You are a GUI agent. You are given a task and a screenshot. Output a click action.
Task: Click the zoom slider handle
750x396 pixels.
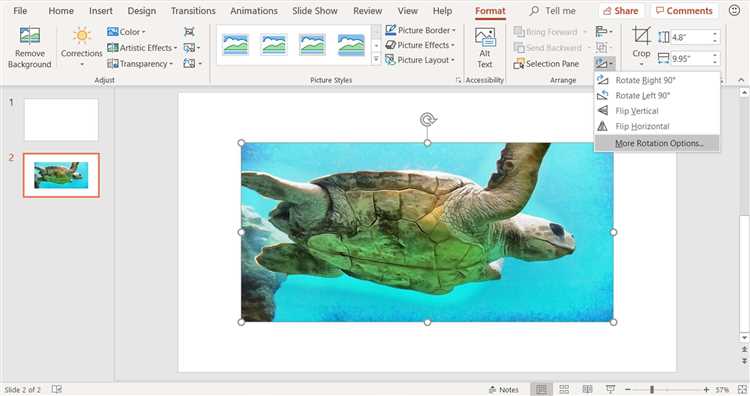(x=651, y=389)
